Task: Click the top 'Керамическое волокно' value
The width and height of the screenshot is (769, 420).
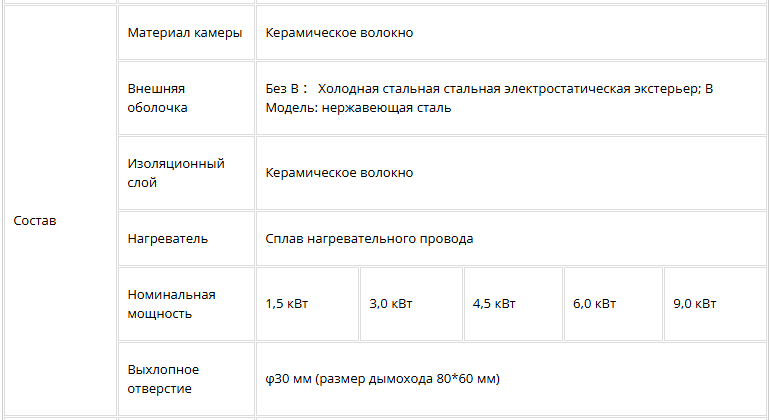Action: (x=339, y=33)
